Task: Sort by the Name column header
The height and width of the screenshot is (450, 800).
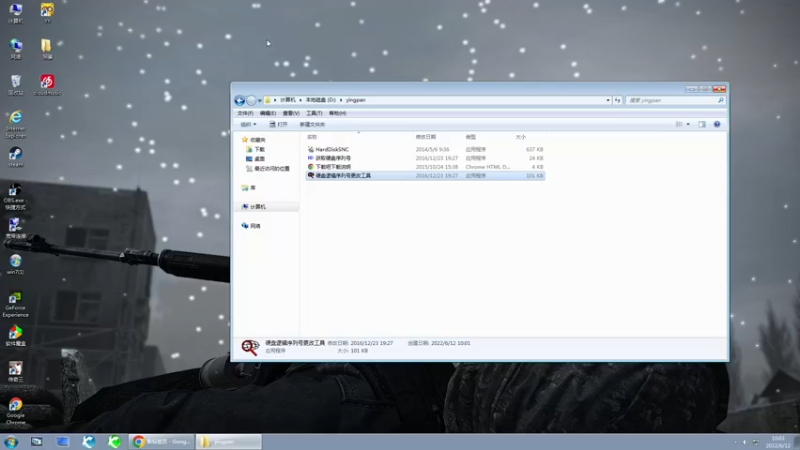Action: [x=312, y=137]
